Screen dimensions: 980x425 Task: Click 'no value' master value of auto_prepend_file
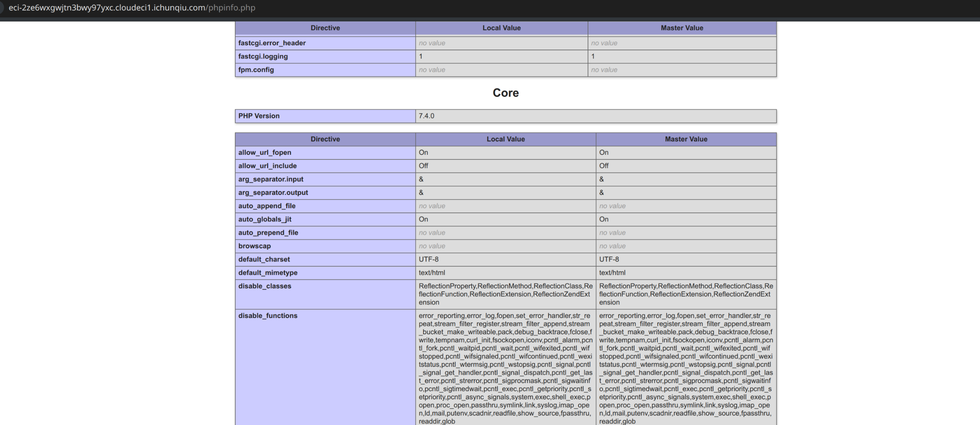point(612,233)
